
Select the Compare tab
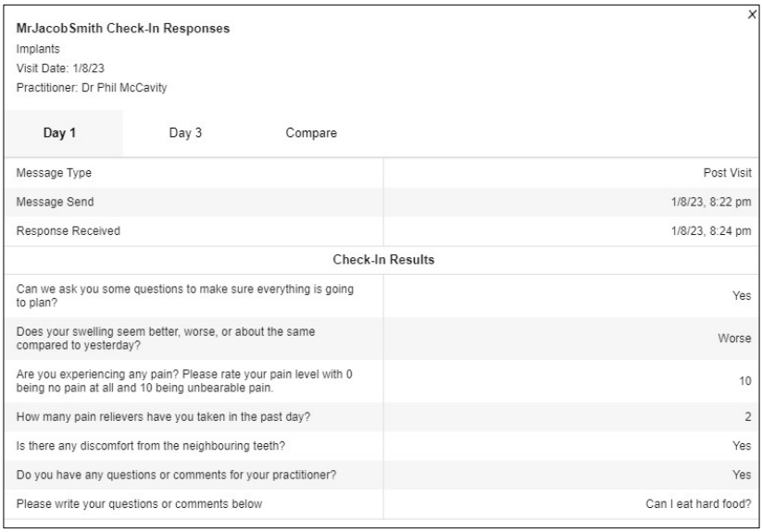311,133
